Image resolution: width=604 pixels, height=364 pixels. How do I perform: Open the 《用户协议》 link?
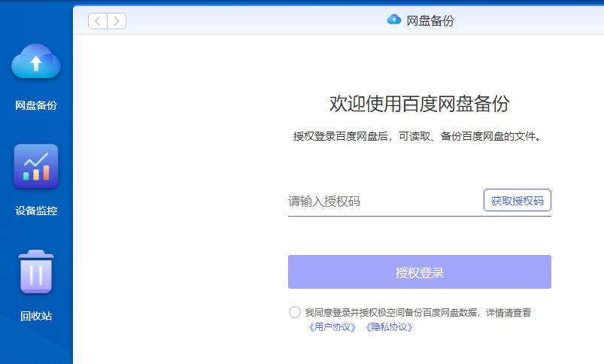[332, 327]
